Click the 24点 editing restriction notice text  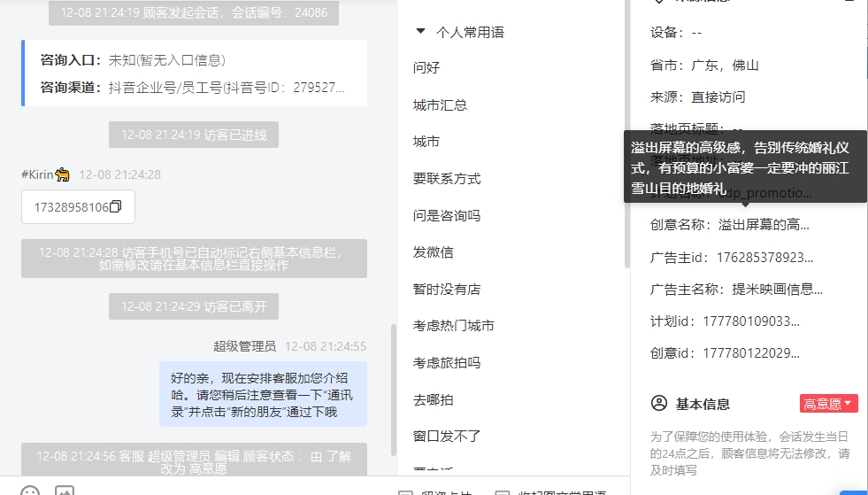click(x=750, y=453)
